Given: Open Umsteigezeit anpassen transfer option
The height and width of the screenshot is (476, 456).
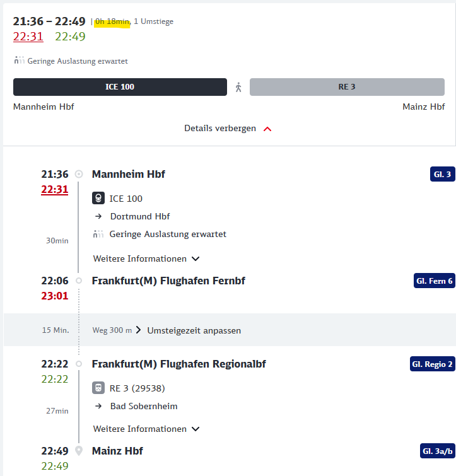Looking at the screenshot, I should point(194,330).
